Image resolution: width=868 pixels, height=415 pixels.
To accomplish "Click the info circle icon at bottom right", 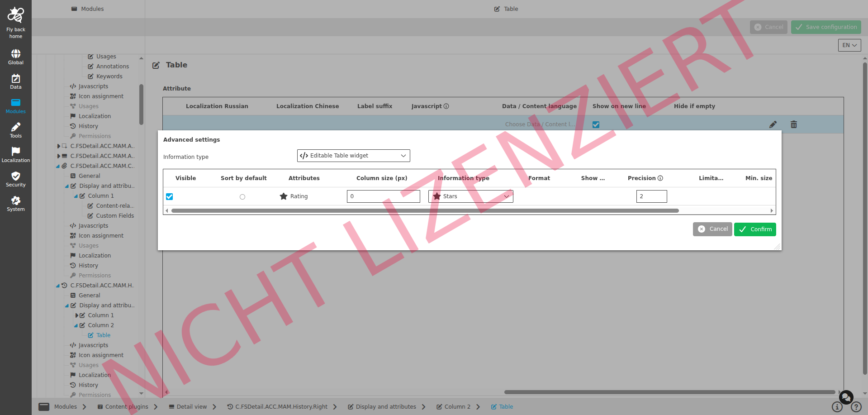I will (837, 407).
